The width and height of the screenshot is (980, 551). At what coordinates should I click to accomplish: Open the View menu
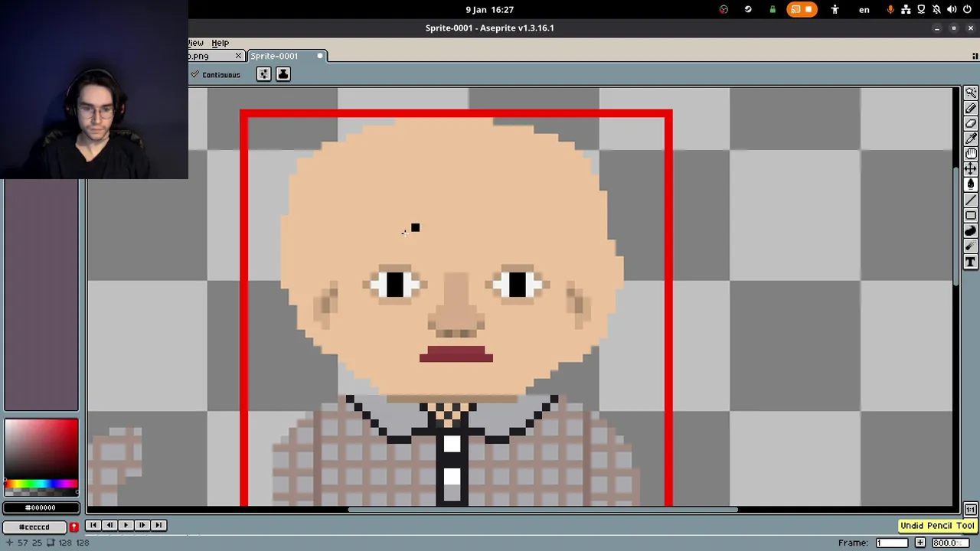pos(196,43)
